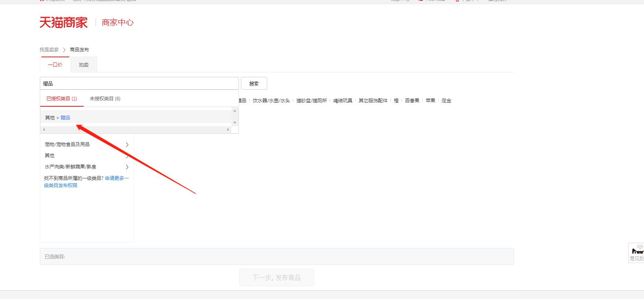
Task: Open the 未授权类目 (6) tab
Action: click(x=105, y=99)
